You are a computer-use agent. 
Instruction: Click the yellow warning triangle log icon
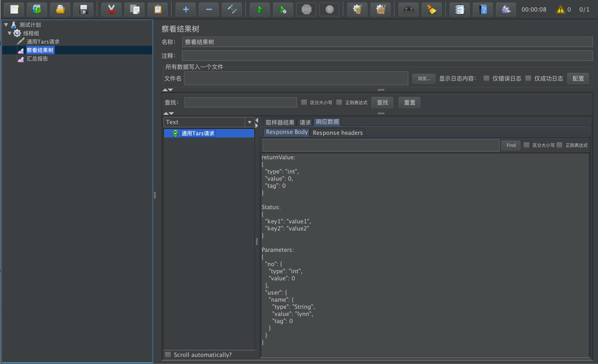[560, 10]
